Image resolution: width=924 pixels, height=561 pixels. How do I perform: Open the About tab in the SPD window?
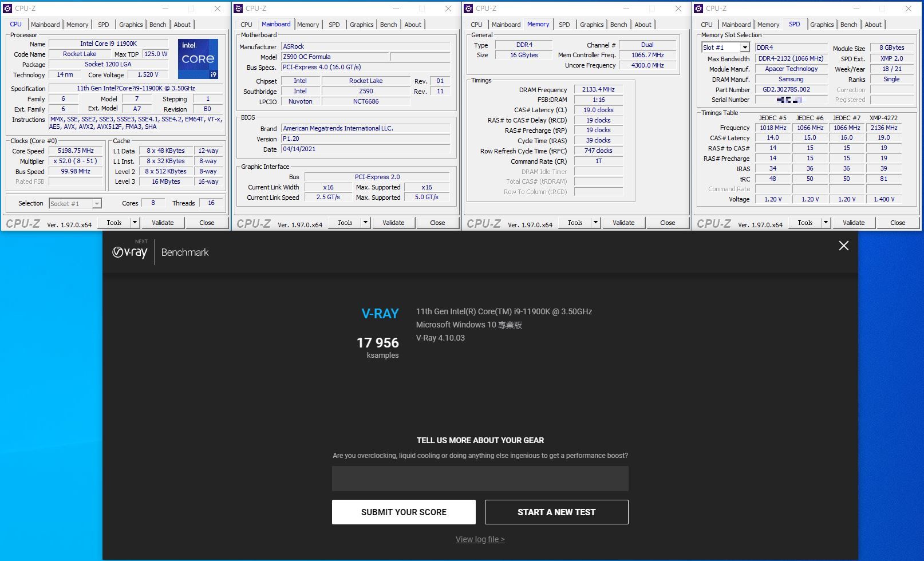coord(873,25)
